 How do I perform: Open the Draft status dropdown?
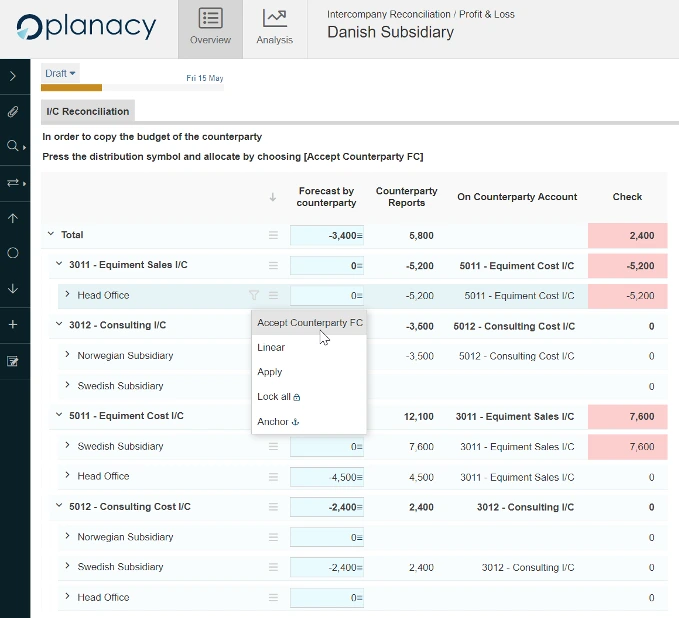61,73
